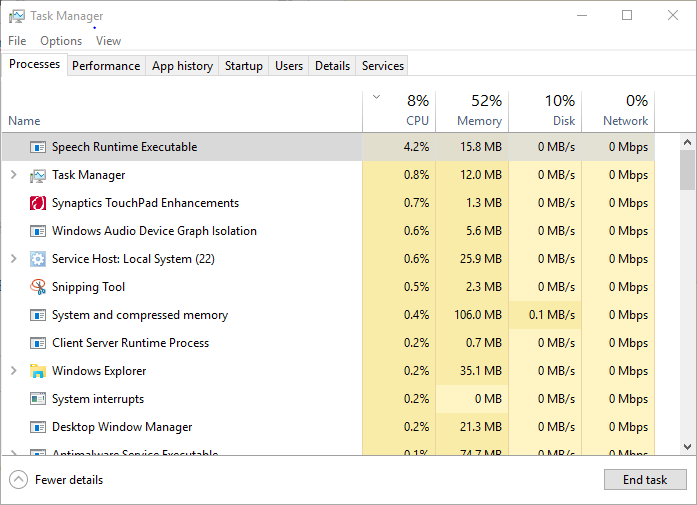This screenshot has height=505, width=697.
Task: Select Windows Audio Device Graph Isolation name
Action: point(154,231)
